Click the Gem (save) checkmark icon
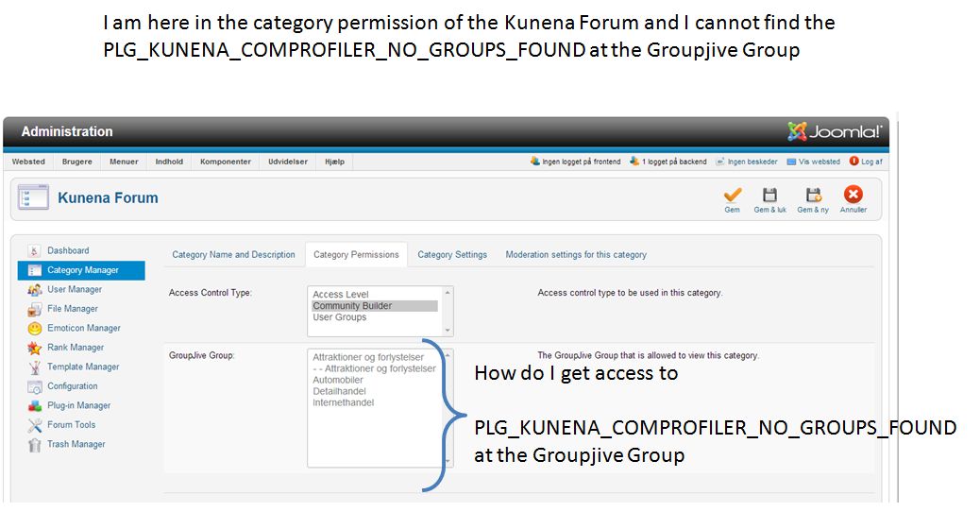Screen dimensions: 980x529 pyautogui.click(x=733, y=195)
